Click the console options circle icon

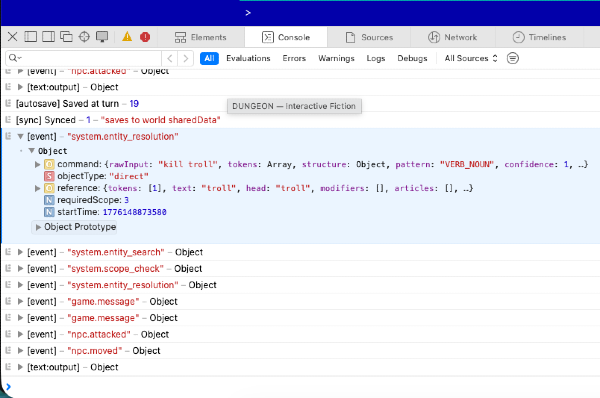[x=513, y=58]
